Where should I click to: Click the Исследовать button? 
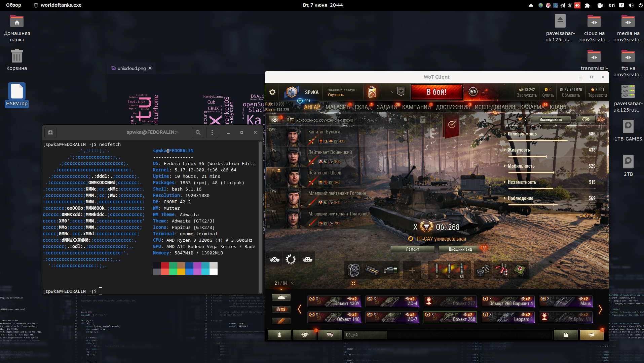click(551, 119)
